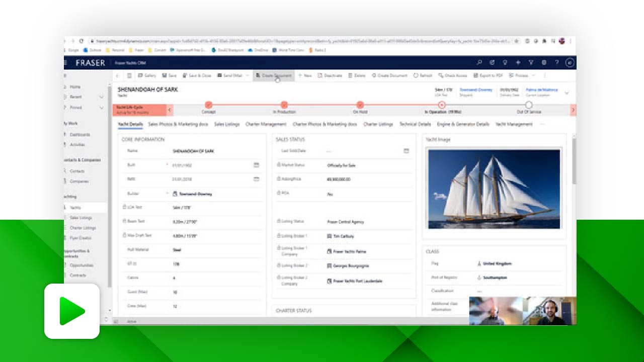Image resolution: width=644 pixels, height=362 pixels.
Task: Open the Georges Bourgognie broker link
Action: pyautogui.click(x=351, y=266)
